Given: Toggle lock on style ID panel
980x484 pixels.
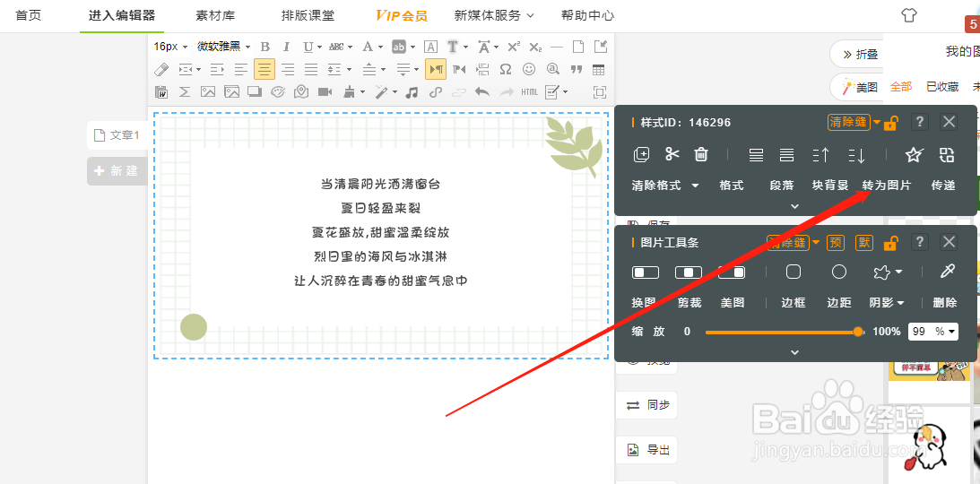Looking at the screenshot, I should [890, 123].
